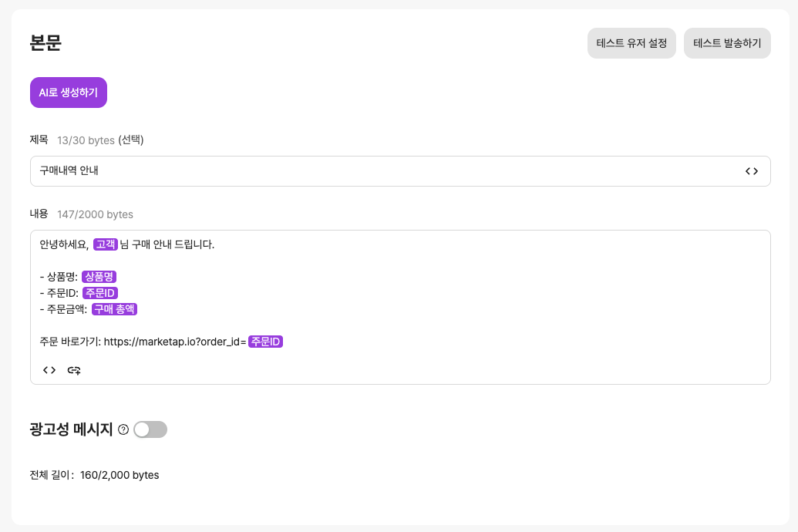
Task: Click the 내용 147/2000 bytes label
Action: pyautogui.click(x=82, y=214)
